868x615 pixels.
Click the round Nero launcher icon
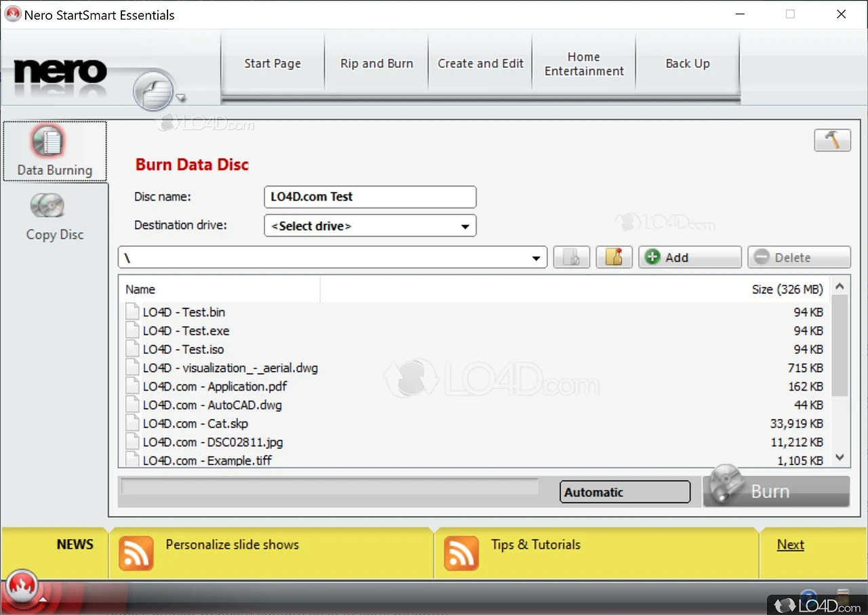coord(154,90)
